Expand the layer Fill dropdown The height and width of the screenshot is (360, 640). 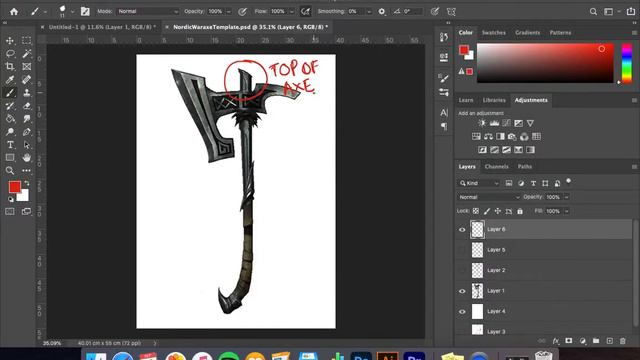pos(567,211)
